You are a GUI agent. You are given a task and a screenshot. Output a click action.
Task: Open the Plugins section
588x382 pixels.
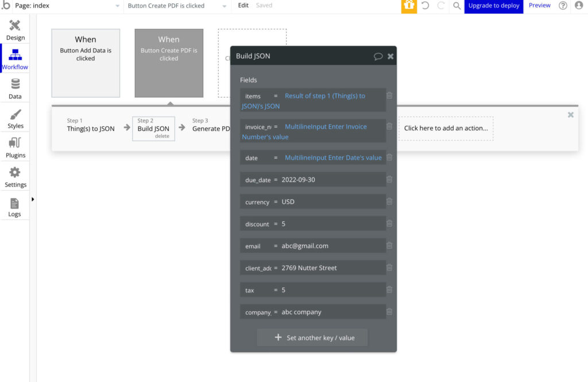[x=15, y=148]
